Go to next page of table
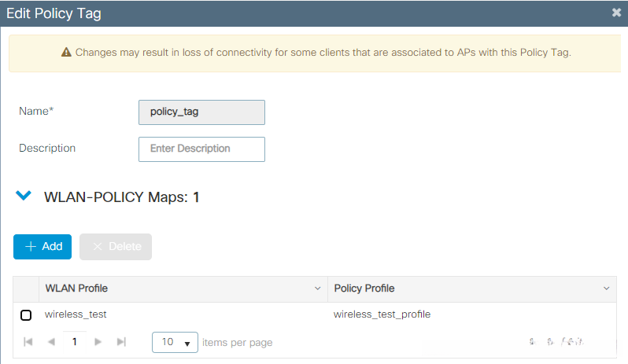Image resolution: width=628 pixels, height=364 pixels. click(x=98, y=342)
